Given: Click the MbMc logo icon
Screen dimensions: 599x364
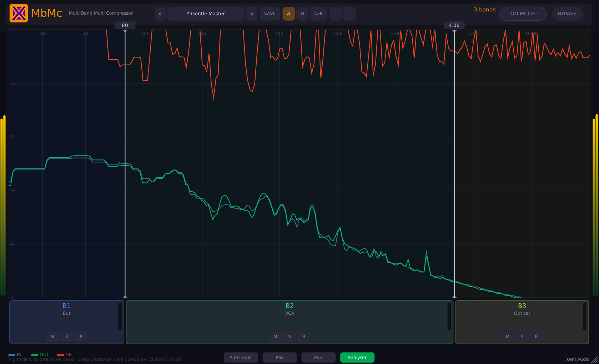Looking at the screenshot, I should coord(19,13).
